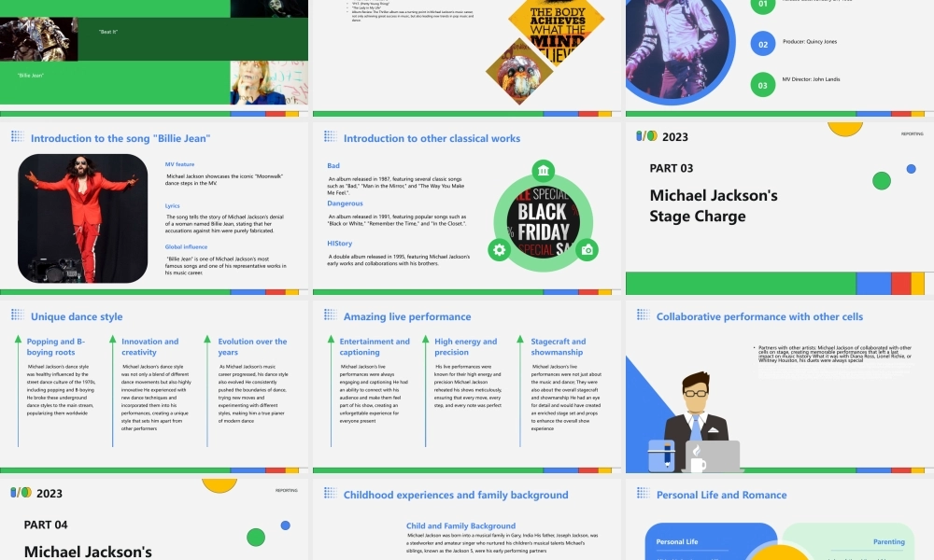
Task: Click the 'HIStory' album subheading
Action: pos(340,244)
